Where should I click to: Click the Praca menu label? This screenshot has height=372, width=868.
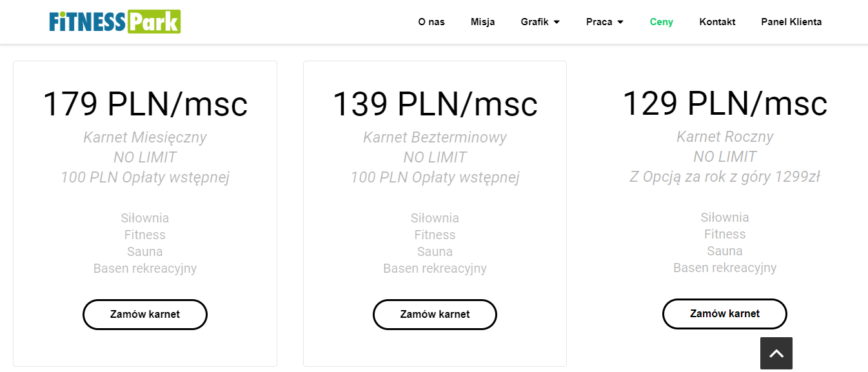click(x=599, y=22)
